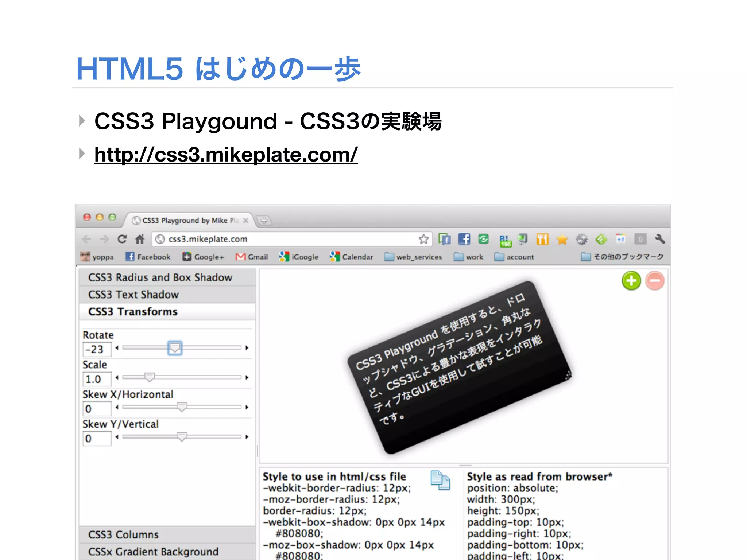
Task: Click the B! 195 Hatena bookmark icon
Action: (x=505, y=241)
